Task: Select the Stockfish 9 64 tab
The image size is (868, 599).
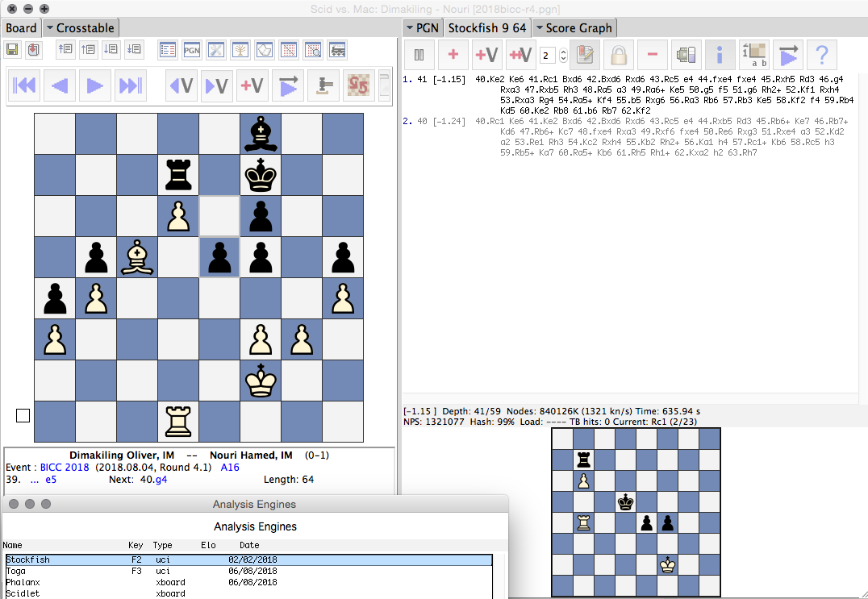Action: [487, 28]
